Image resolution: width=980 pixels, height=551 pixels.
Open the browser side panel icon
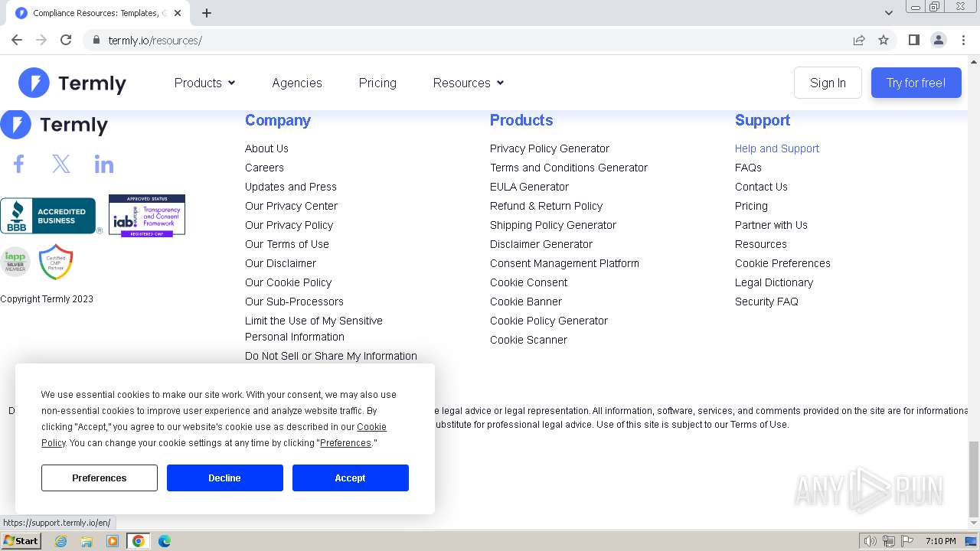click(x=913, y=40)
